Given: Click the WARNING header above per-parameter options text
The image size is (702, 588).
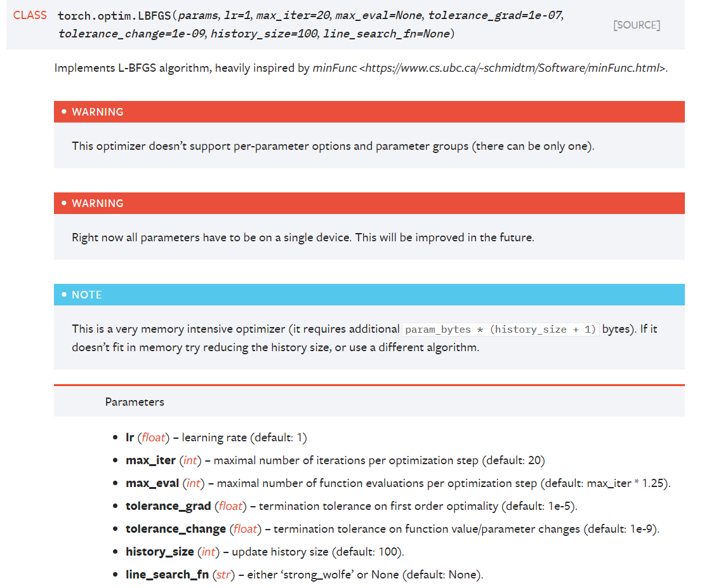Looking at the screenshot, I should click(x=98, y=112).
